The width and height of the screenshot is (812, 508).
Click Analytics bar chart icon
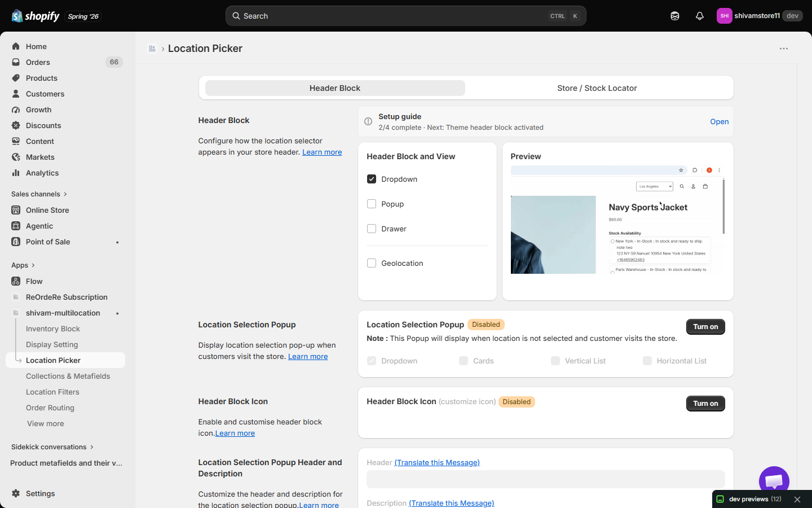[x=16, y=173]
